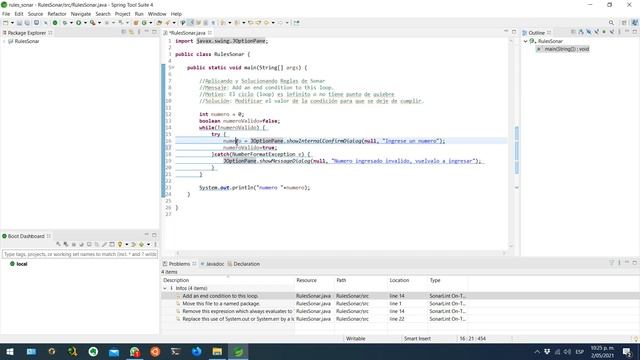Select the local node in Boot Dashboard
The height and width of the screenshot is (360, 640).
click(x=19, y=264)
